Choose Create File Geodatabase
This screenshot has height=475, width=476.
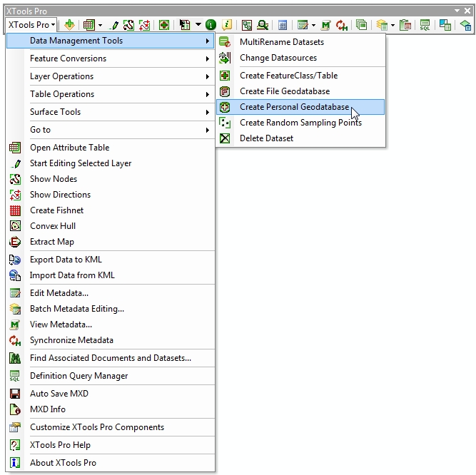(x=300, y=91)
